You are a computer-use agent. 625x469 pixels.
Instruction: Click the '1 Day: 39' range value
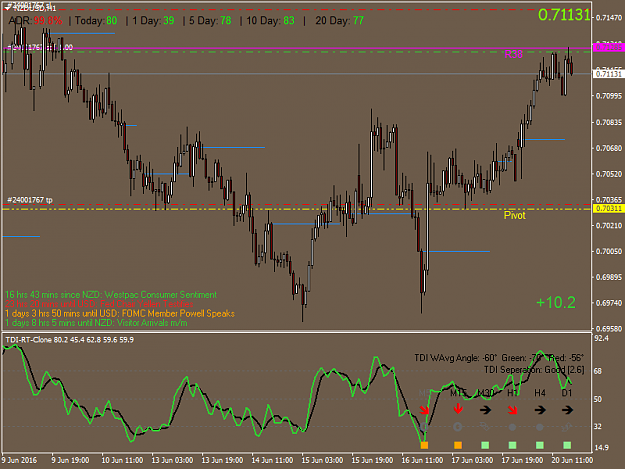coord(153,20)
